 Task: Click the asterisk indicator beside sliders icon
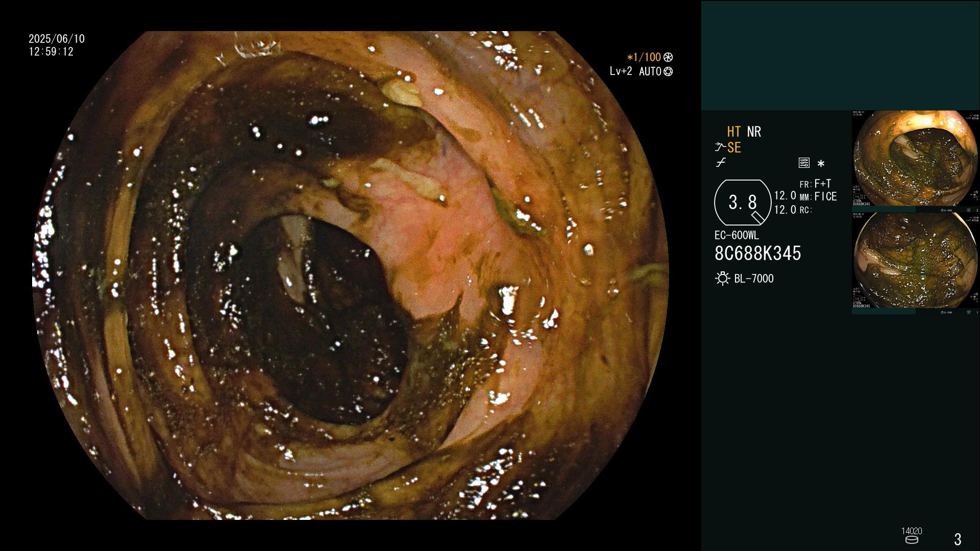[x=821, y=164]
